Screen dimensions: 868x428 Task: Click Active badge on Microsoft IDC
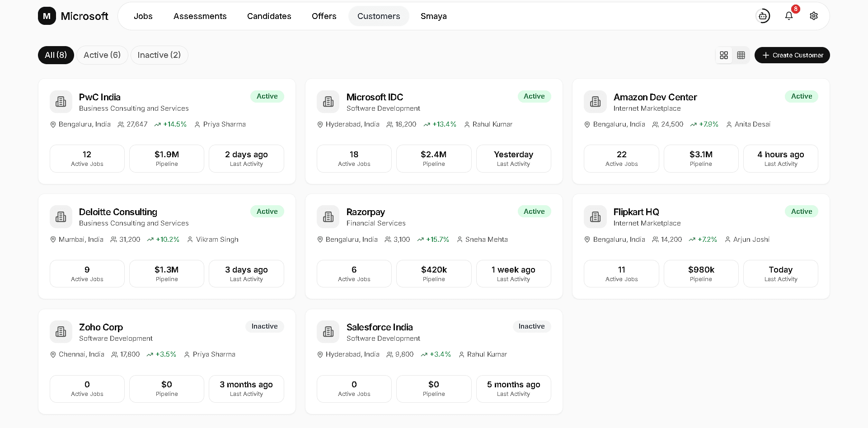click(x=534, y=96)
